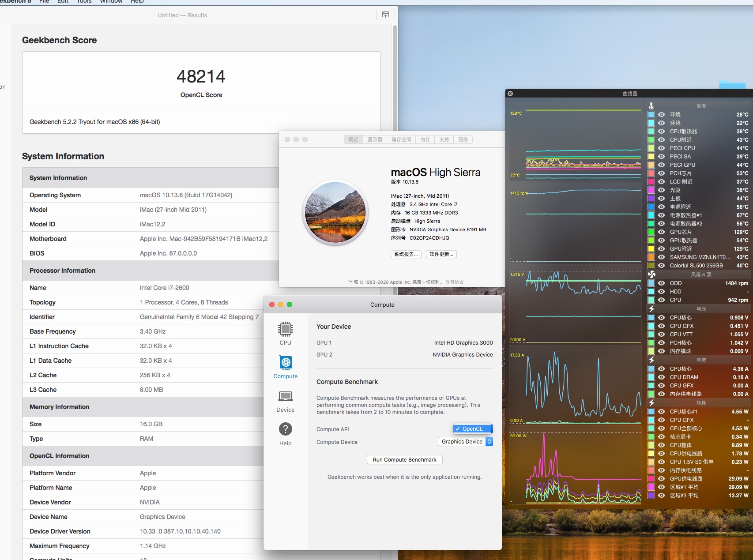Switch to the 内存 tab
Image resolution: width=753 pixels, height=560 pixels.
coord(425,139)
